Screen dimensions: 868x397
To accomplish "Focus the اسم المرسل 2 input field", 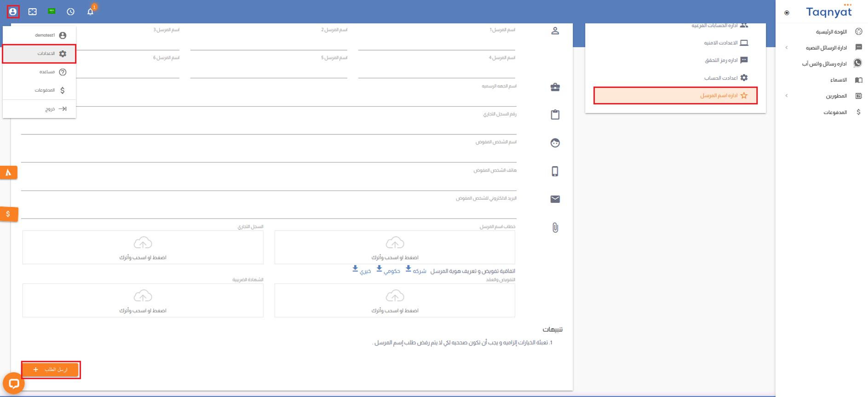I will [269, 42].
